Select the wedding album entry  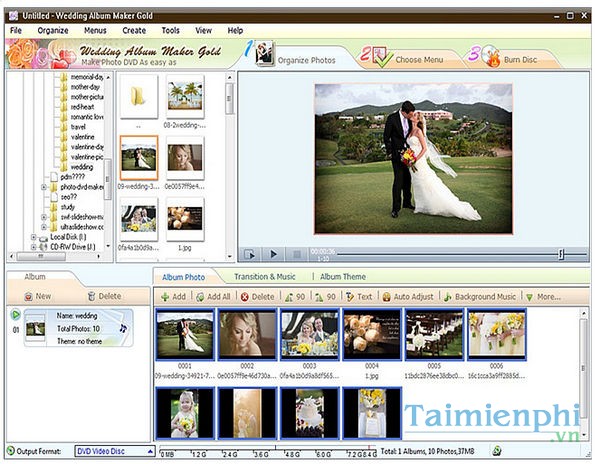coord(78,328)
